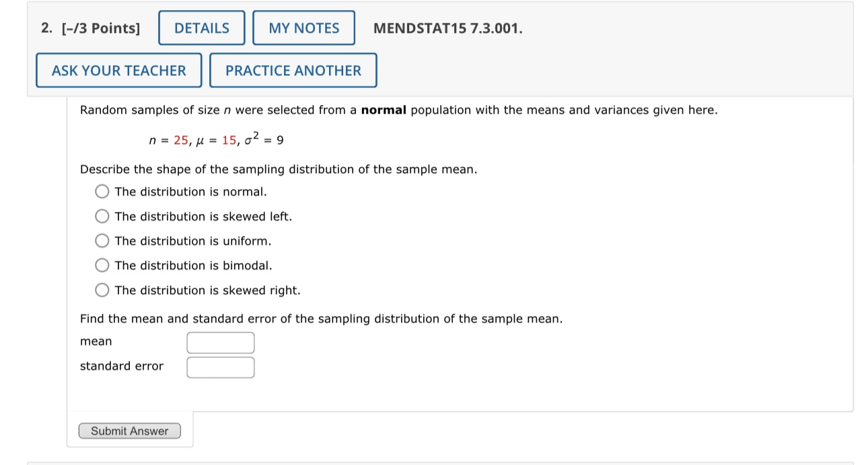The height and width of the screenshot is (465, 868).
Task: Click inside the standard error answer box
Action: 221,367
